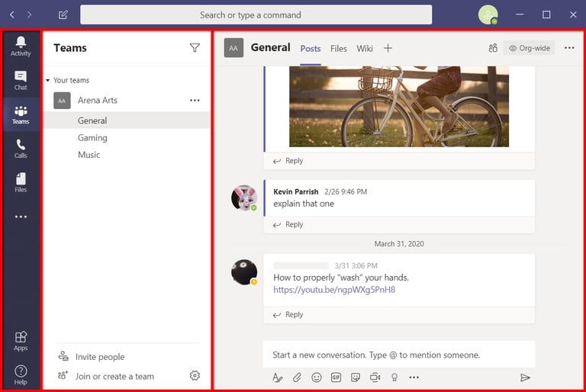Click the new chat compose icon

[x=63, y=15]
